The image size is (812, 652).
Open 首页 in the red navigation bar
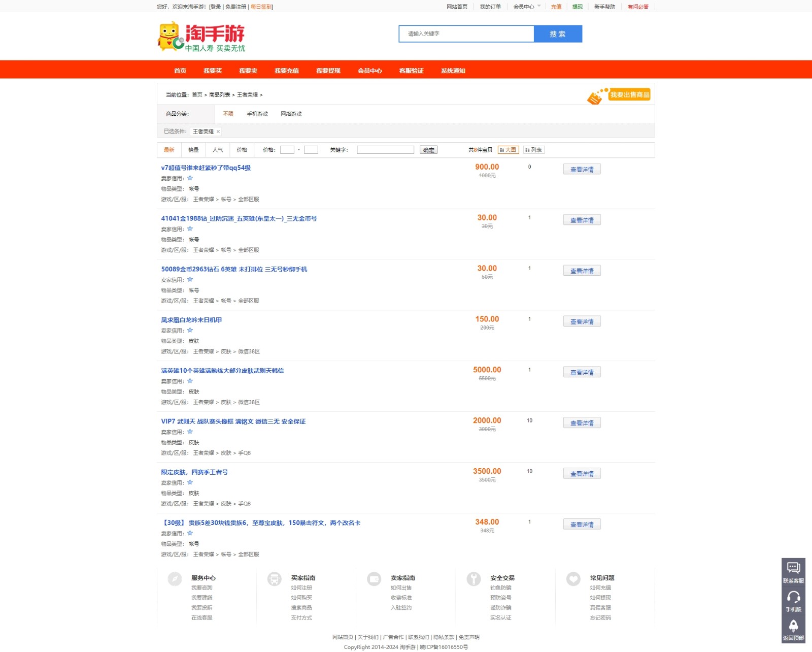pos(180,71)
